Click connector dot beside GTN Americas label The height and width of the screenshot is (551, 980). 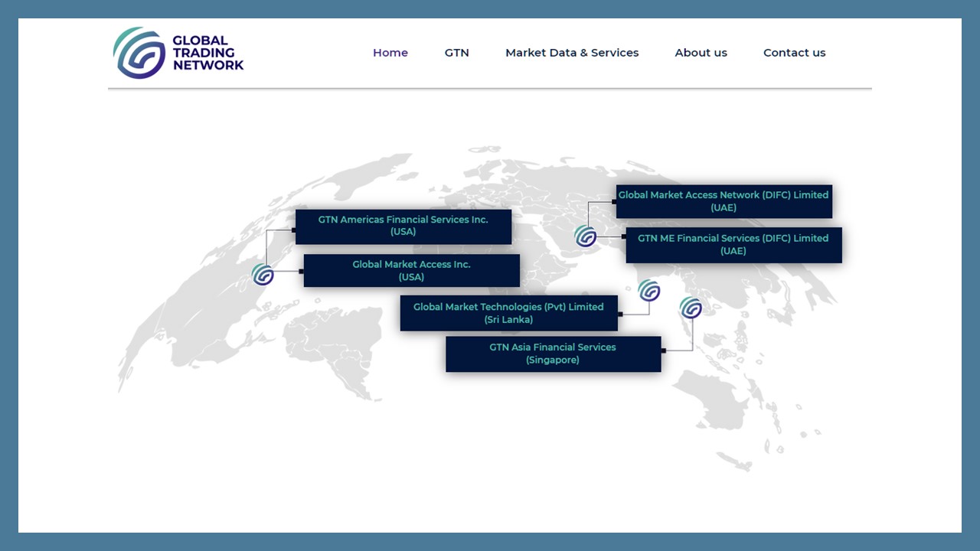click(294, 230)
